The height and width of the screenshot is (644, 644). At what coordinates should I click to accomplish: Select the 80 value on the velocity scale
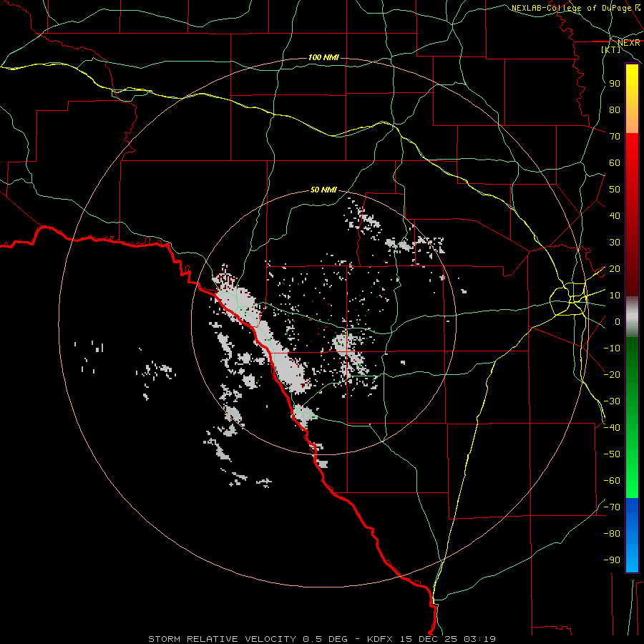[615, 110]
